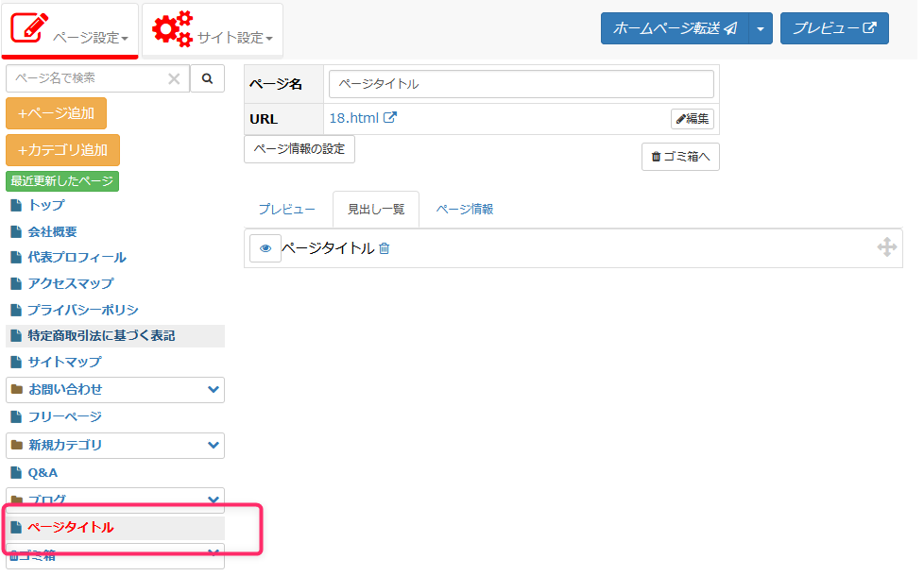Select 会社概要 page in sidebar
This screenshot has height=576, width=924.
(52, 231)
